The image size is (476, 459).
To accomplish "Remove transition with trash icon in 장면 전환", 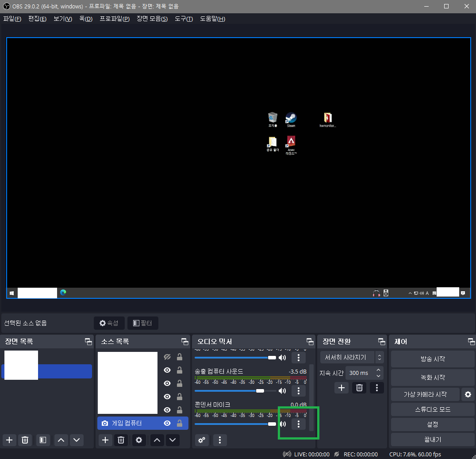I will [359, 388].
